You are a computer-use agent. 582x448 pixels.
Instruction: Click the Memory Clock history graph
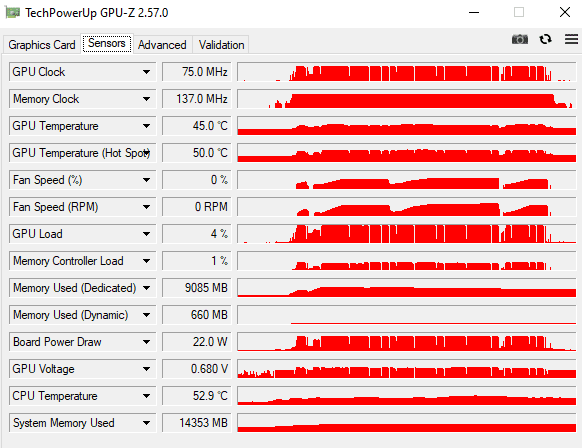click(x=407, y=99)
